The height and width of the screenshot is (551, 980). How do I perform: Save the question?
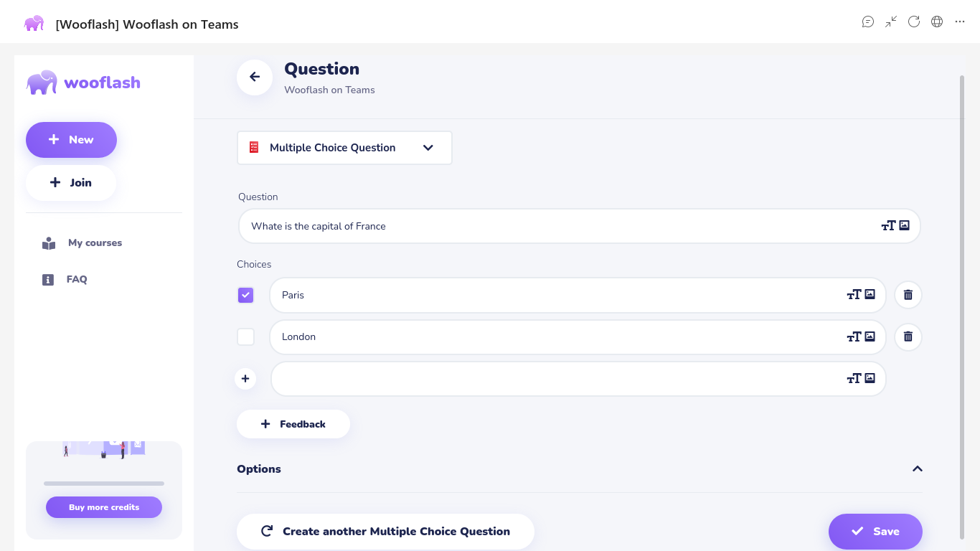[875, 532]
